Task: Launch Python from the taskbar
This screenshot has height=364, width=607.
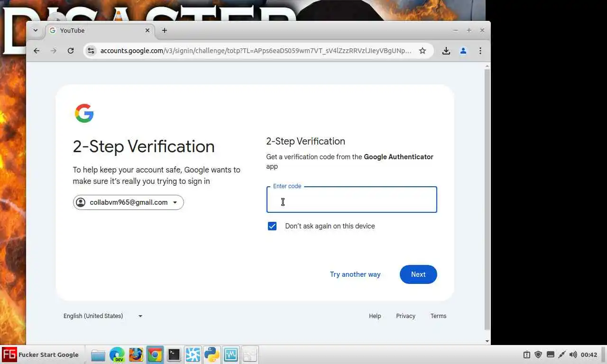Action: [x=212, y=355]
